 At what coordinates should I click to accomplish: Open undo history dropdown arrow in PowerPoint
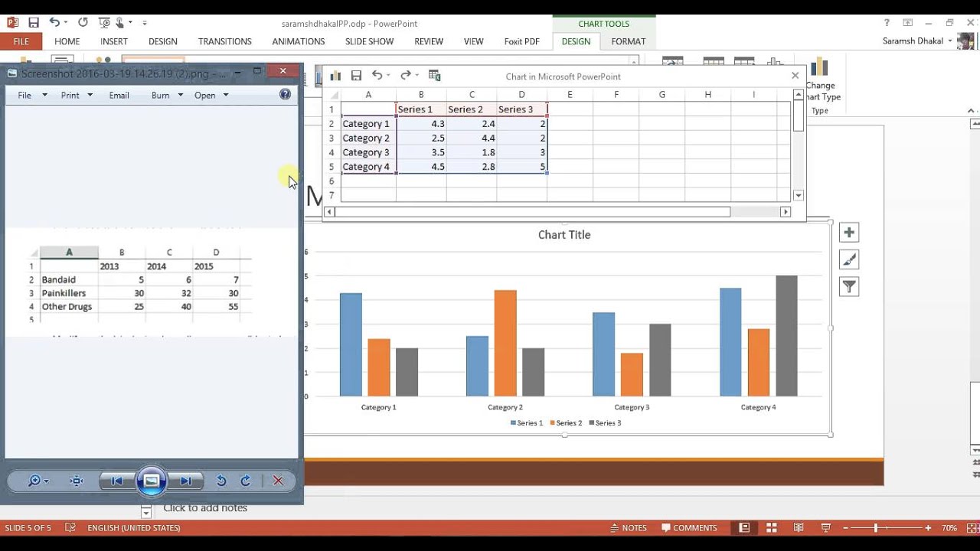66,23
